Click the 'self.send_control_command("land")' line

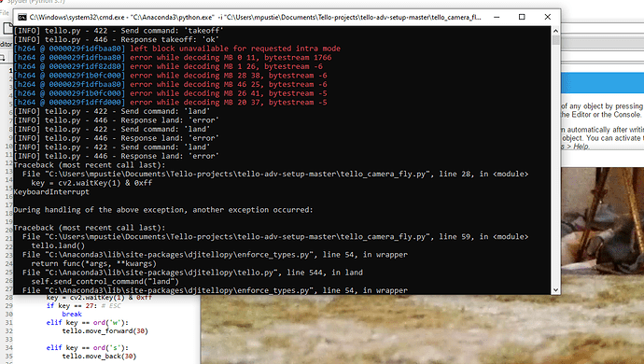[x=105, y=282]
